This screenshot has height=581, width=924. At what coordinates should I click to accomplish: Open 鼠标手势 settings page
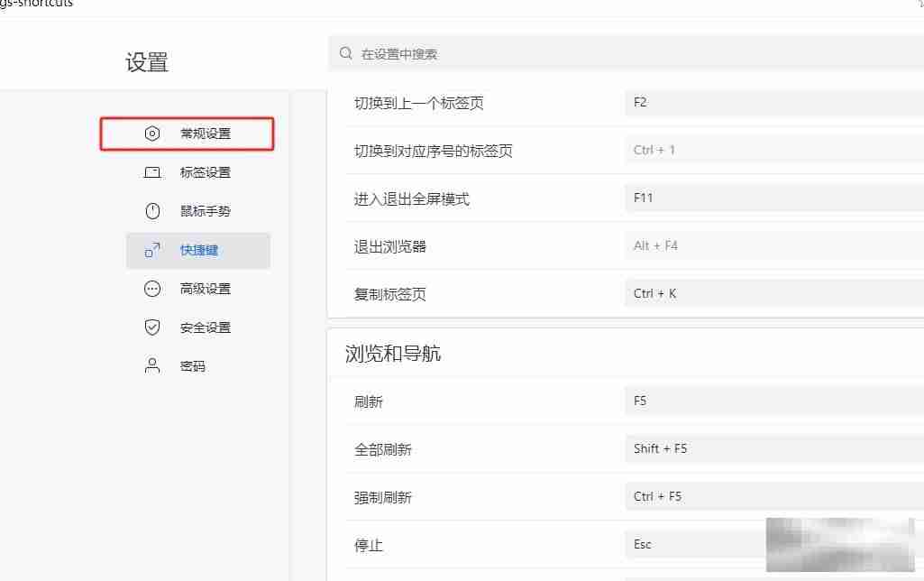pos(198,211)
